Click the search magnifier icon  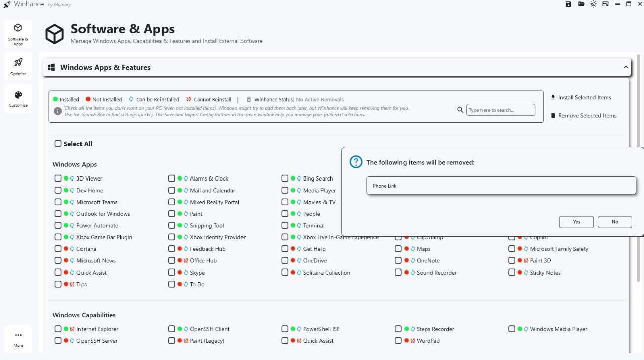coord(460,110)
